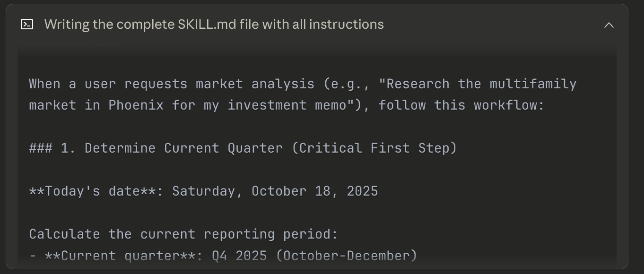Click the phrase "follow this workflow:"
Screen dimensions: 644x274
(x=461, y=105)
